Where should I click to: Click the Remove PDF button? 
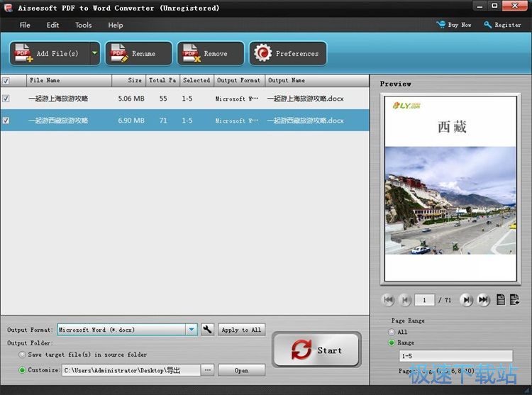pos(211,53)
